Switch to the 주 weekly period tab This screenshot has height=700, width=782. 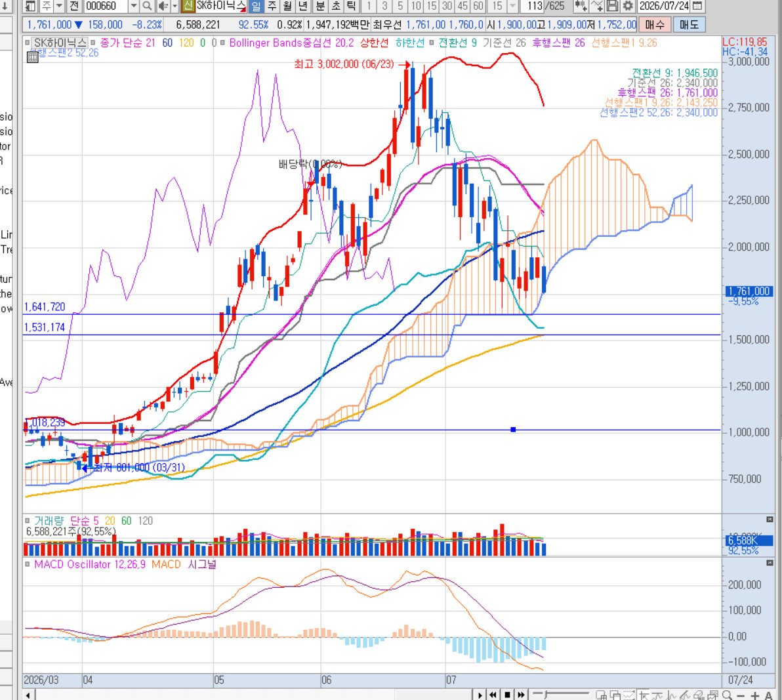(272, 6)
